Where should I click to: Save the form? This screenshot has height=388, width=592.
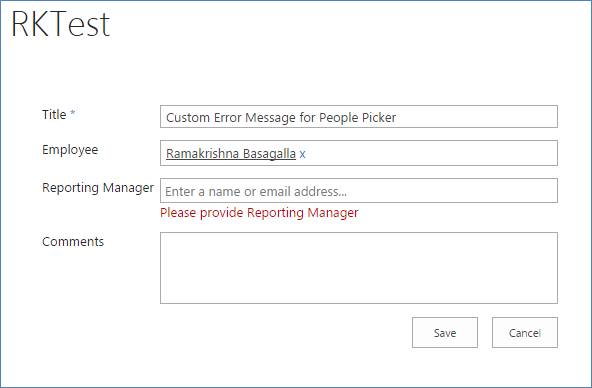click(445, 333)
